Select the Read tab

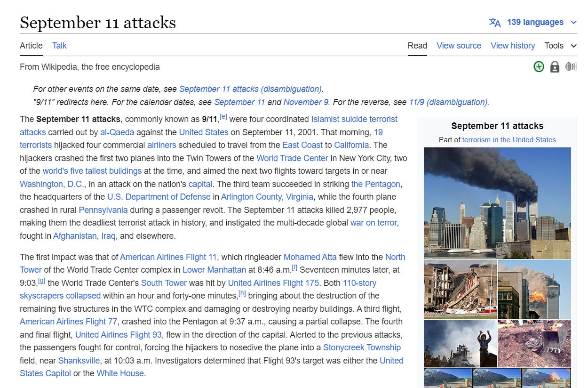click(417, 46)
